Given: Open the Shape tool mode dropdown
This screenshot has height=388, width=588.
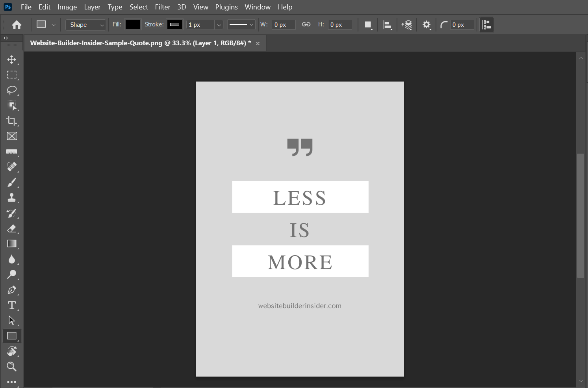Looking at the screenshot, I should (86, 25).
